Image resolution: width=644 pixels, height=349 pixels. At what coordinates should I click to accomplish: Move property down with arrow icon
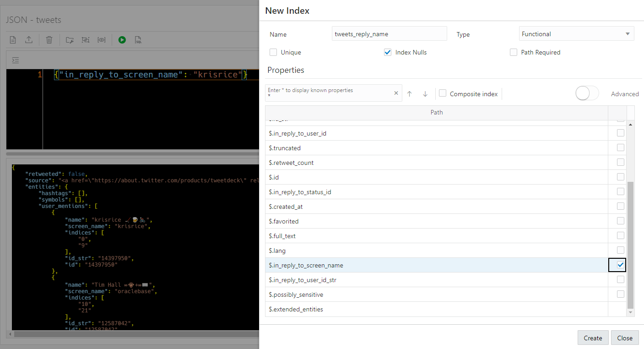(x=425, y=94)
